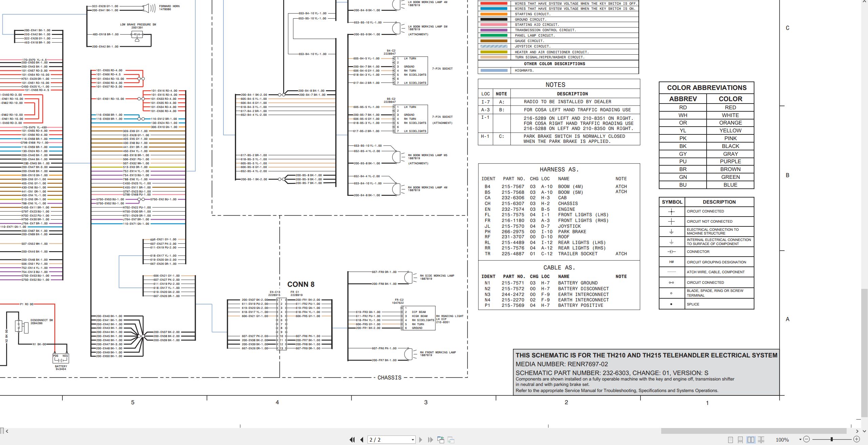
Task: Open the page number dropdown
Action: coord(413,440)
